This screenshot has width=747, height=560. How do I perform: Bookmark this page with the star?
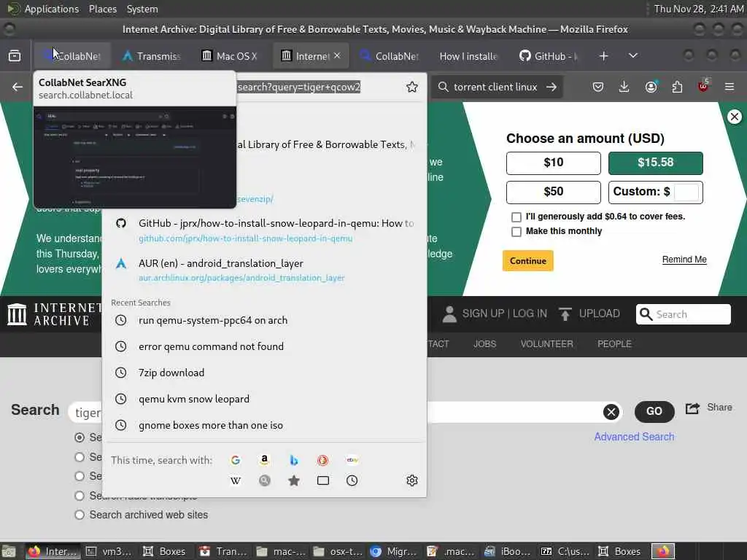click(412, 87)
